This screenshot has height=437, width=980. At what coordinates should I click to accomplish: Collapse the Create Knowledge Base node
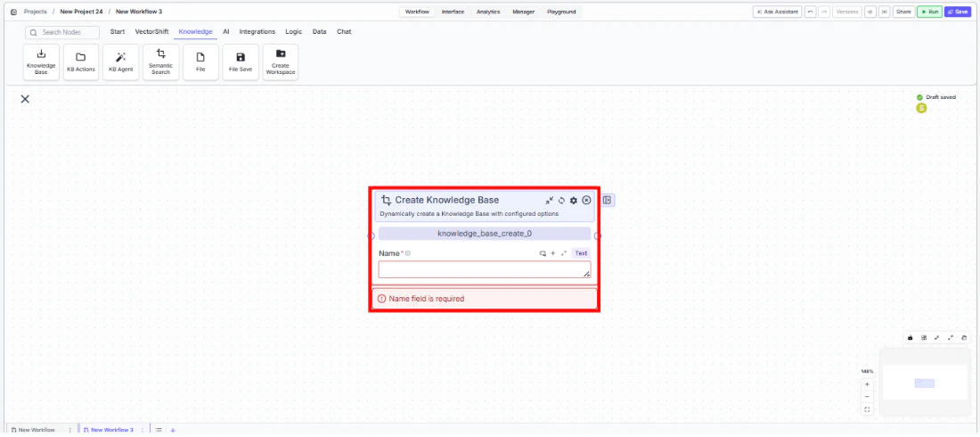point(550,201)
